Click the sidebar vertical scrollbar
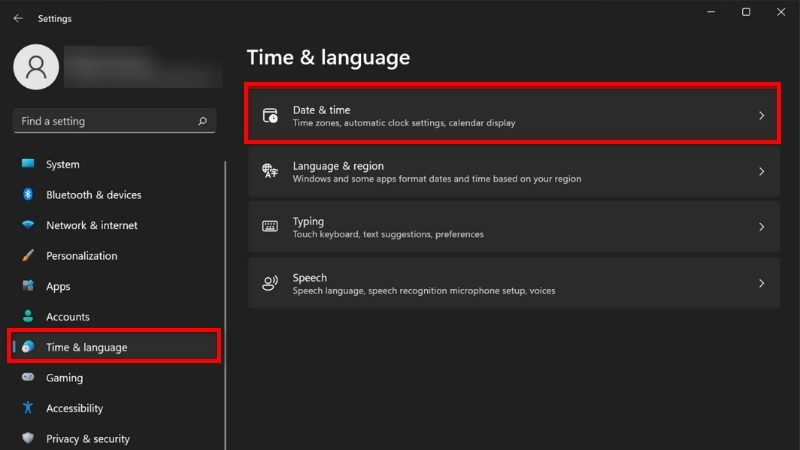Screen dimensions: 800x450 225,305
